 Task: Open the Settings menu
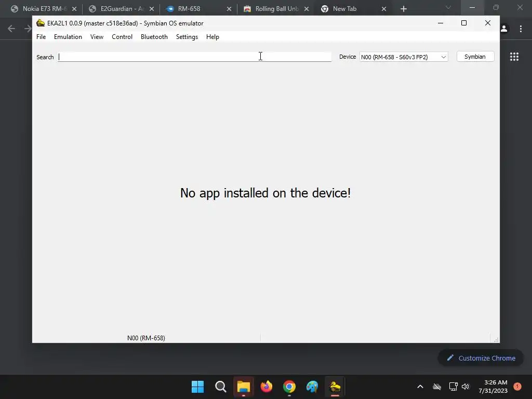[187, 37]
